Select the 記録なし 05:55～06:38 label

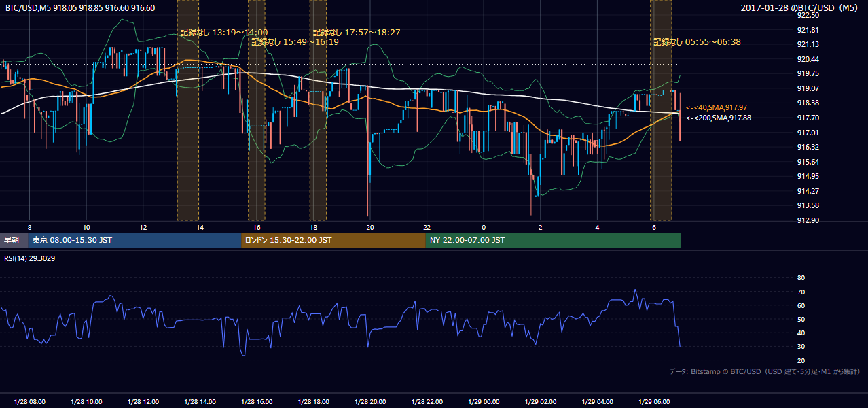(697, 42)
